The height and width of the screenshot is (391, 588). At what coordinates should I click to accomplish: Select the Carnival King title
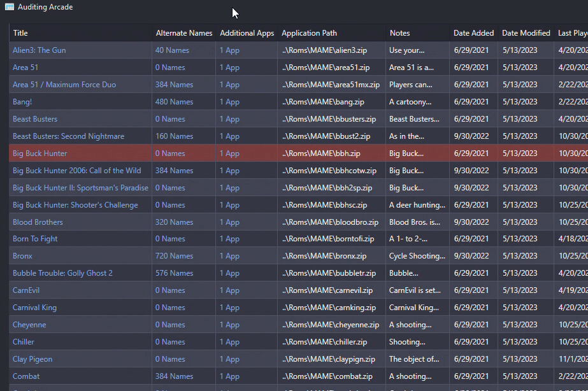point(35,308)
